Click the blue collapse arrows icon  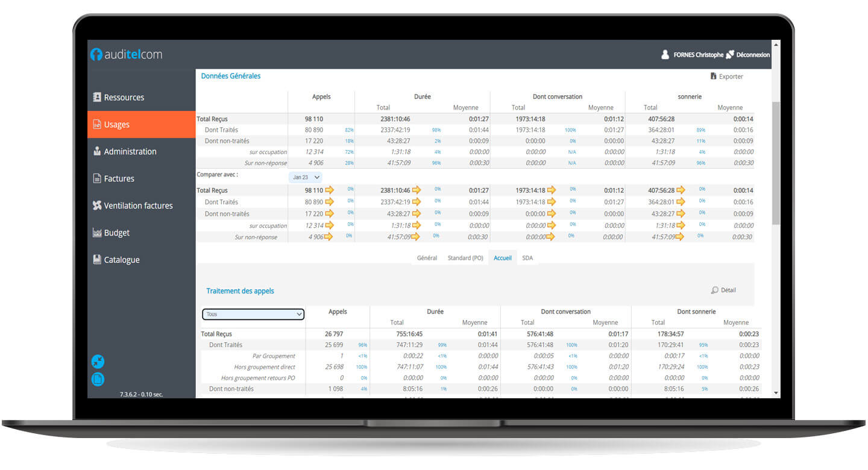(98, 362)
